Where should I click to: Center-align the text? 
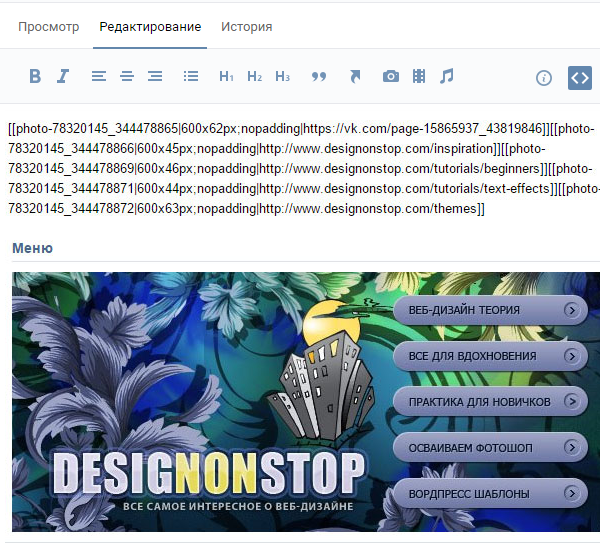click(127, 76)
